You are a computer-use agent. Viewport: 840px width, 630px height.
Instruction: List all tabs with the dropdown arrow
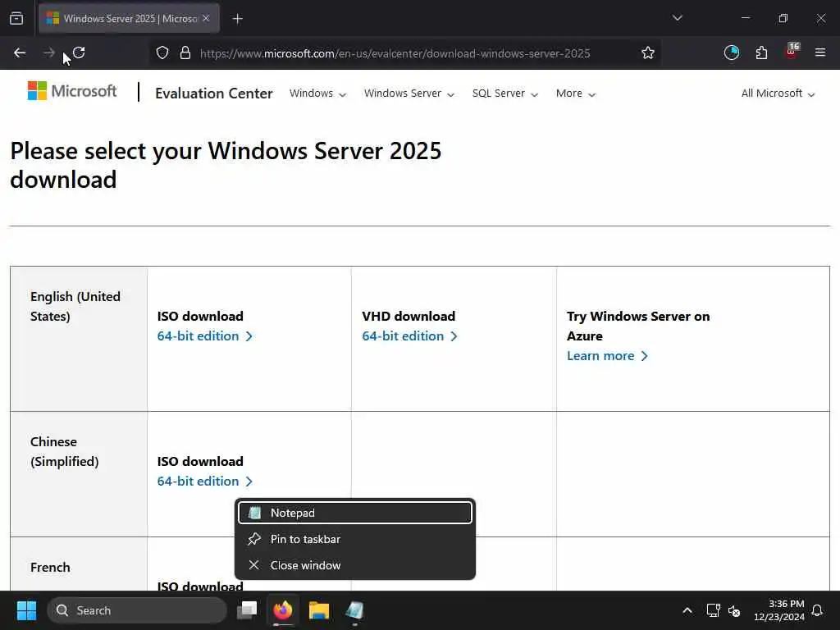[x=677, y=18]
